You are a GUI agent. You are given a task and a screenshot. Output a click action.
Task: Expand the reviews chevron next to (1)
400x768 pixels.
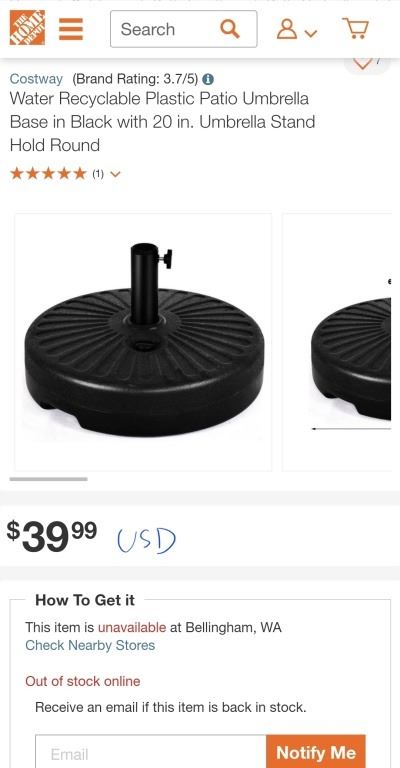pos(116,174)
